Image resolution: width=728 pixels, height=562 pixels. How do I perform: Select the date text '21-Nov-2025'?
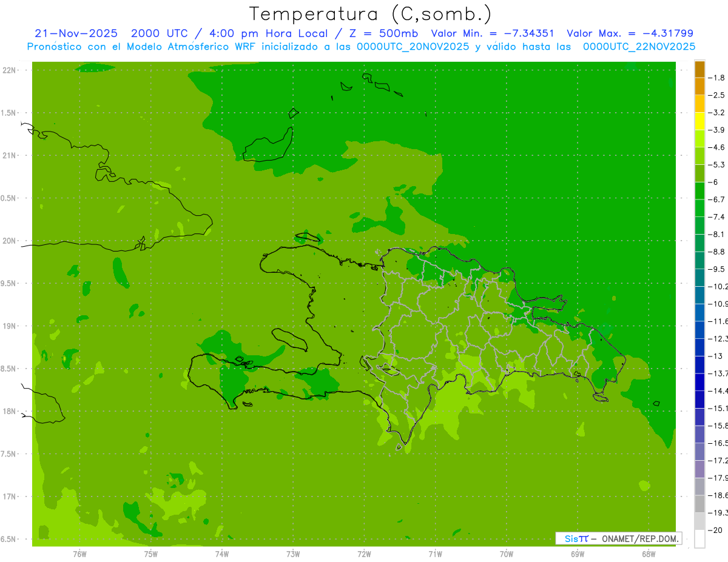[x=76, y=33]
